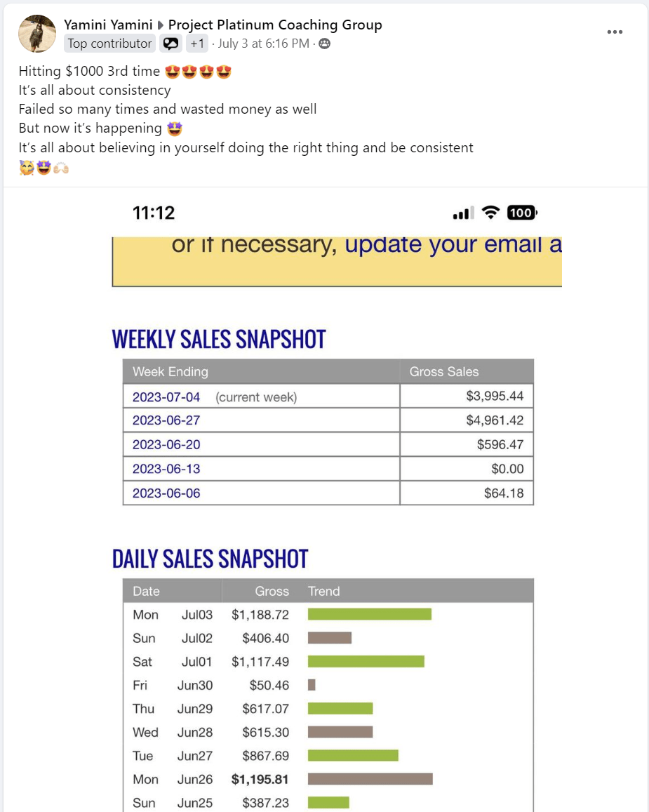The image size is (649, 812).
Task: Open week ending 2023-06-13 sales link
Action: [166, 469]
